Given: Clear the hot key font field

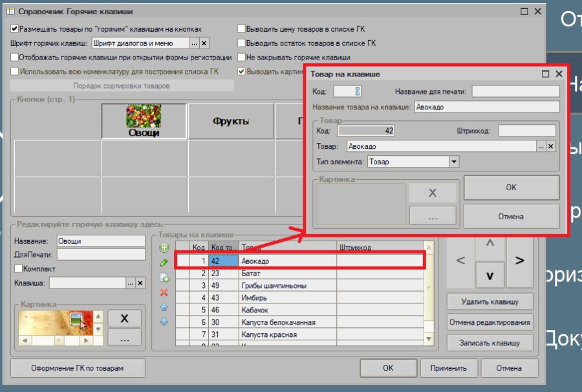Looking at the screenshot, I should coord(204,43).
